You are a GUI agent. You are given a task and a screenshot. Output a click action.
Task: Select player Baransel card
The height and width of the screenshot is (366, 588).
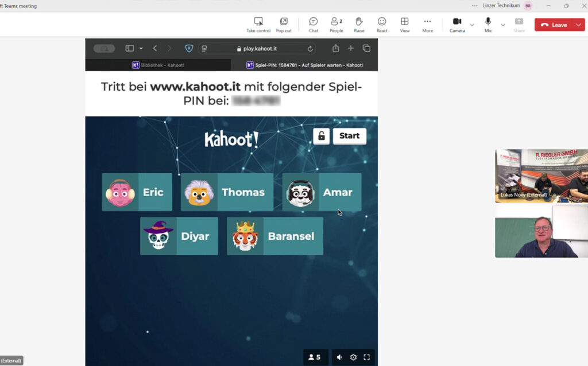pyautogui.click(x=275, y=236)
